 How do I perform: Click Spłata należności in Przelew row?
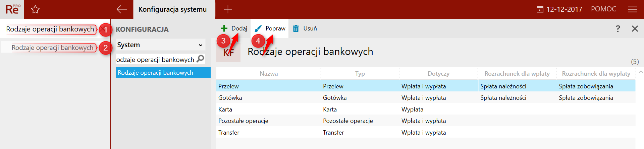click(503, 86)
